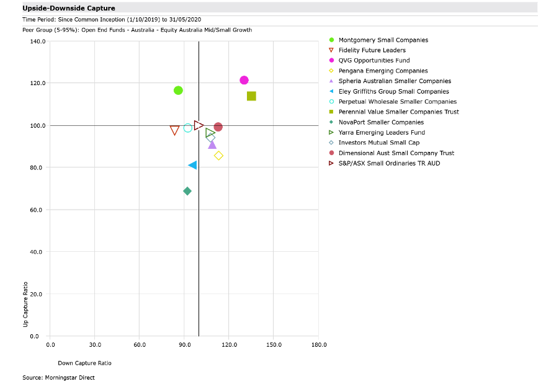Select legend label QVG Opportunities Fund
This screenshot has height=392, width=541.
point(374,60)
